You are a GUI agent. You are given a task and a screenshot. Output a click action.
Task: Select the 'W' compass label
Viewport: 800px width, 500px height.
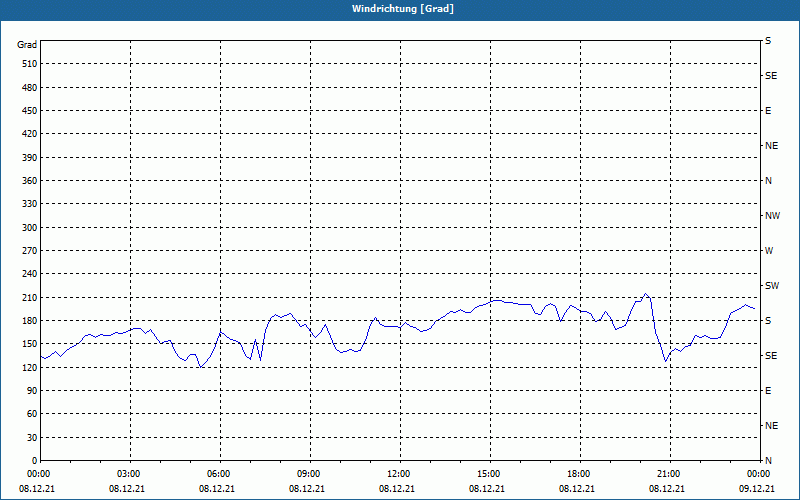pyautogui.click(x=769, y=251)
